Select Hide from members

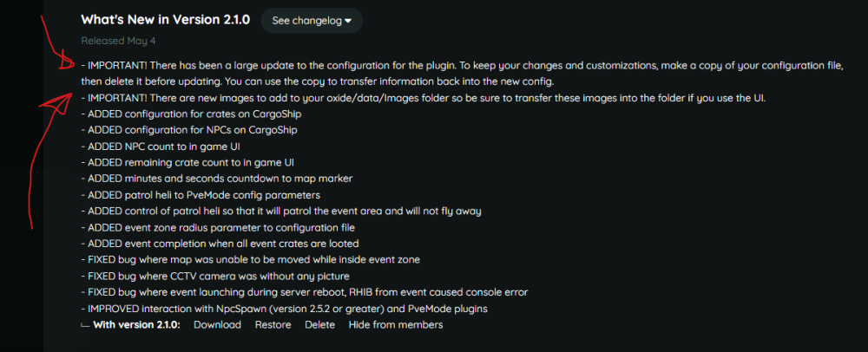395,324
